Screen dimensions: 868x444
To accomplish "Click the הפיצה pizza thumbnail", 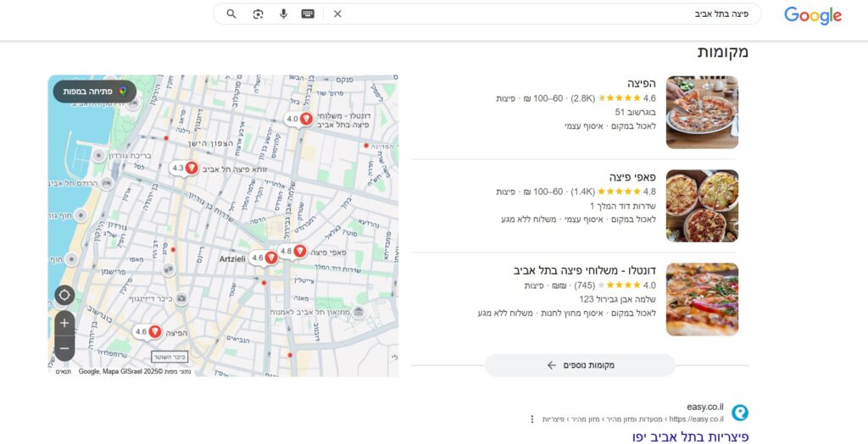I will click(x=702, y=112).
